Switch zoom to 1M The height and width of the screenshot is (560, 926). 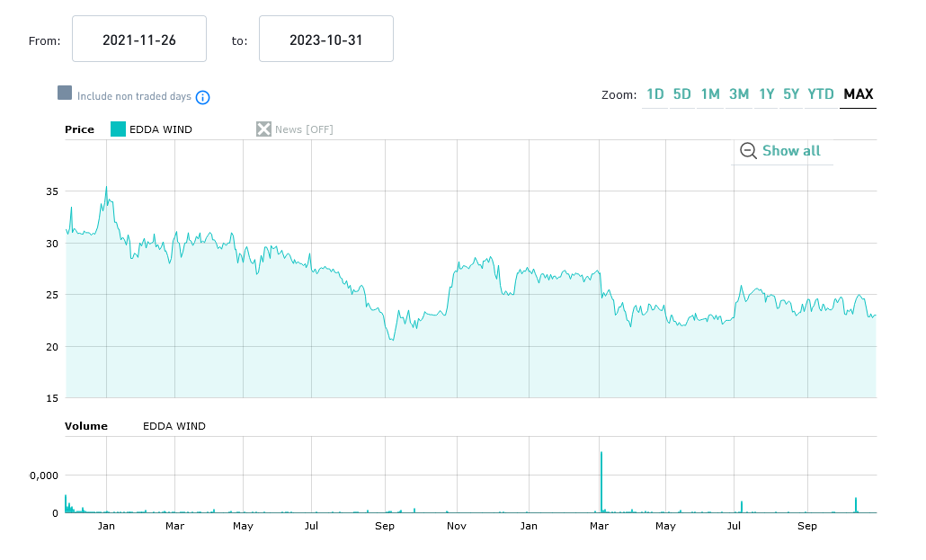(710, 94)
